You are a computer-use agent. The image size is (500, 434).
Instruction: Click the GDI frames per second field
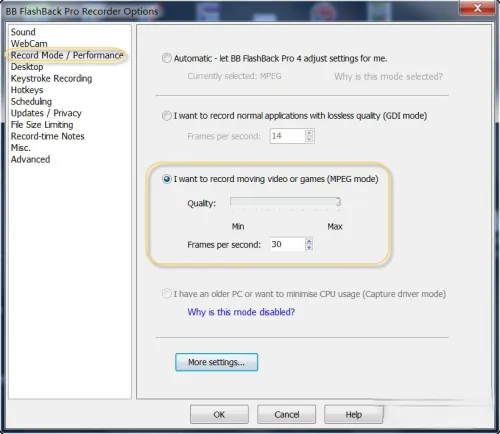click(x=287, y=136)
